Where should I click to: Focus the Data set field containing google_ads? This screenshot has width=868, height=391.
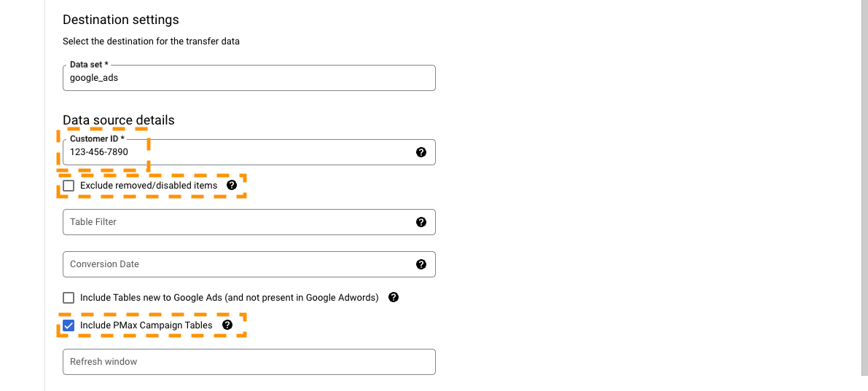(249, 78)
